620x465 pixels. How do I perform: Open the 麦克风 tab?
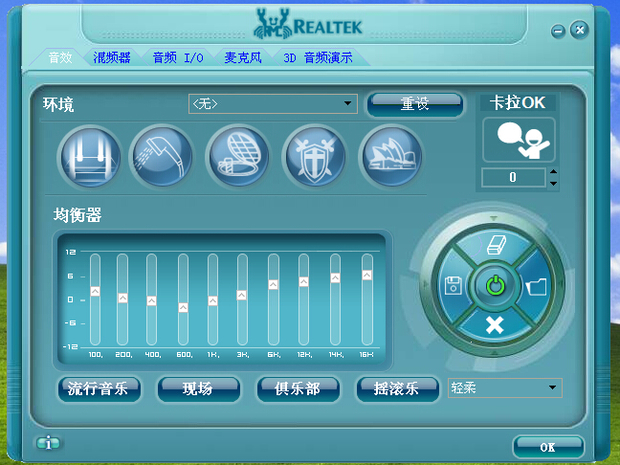click(x=243, y=58)
